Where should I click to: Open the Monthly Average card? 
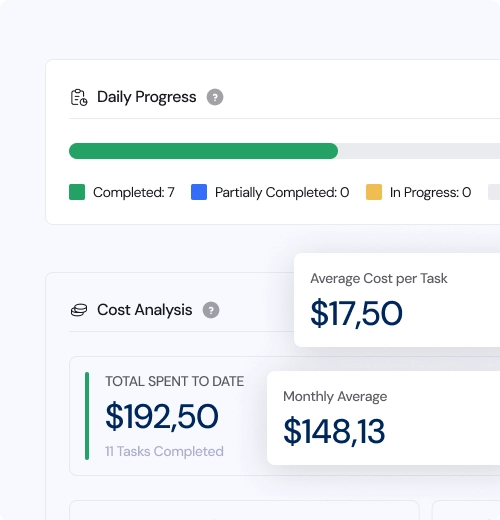pyautogui.click(x=383, y=418)
